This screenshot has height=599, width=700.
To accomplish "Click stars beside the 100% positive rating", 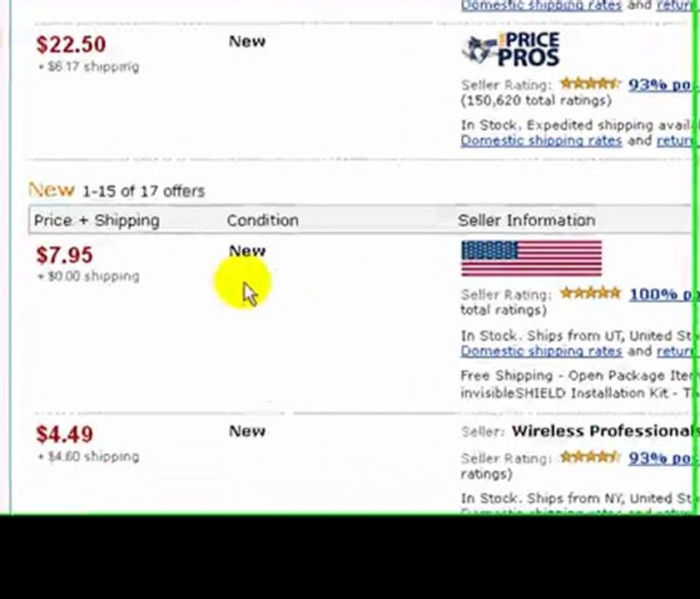I will pyautogui.click(x=590, y=294).
